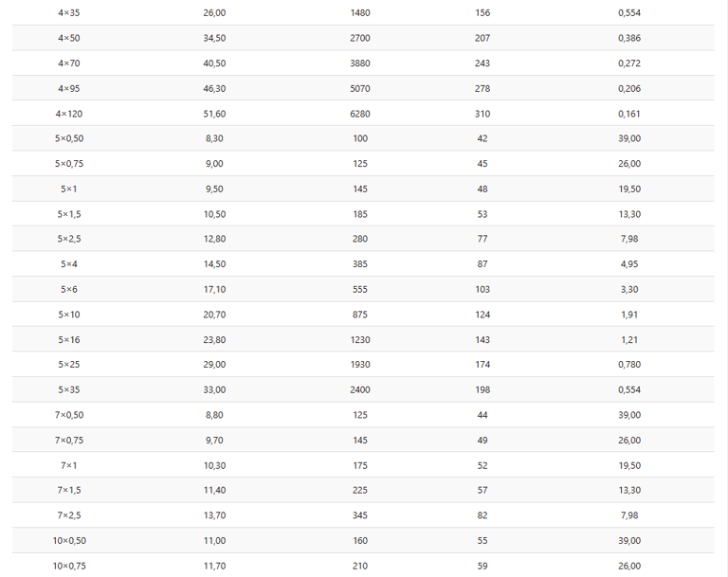Image resolution: width=728 pixels, height=577 pixels.
Task: Select the value 4,95 in the 5×4 row
Action: coord(629,264)
